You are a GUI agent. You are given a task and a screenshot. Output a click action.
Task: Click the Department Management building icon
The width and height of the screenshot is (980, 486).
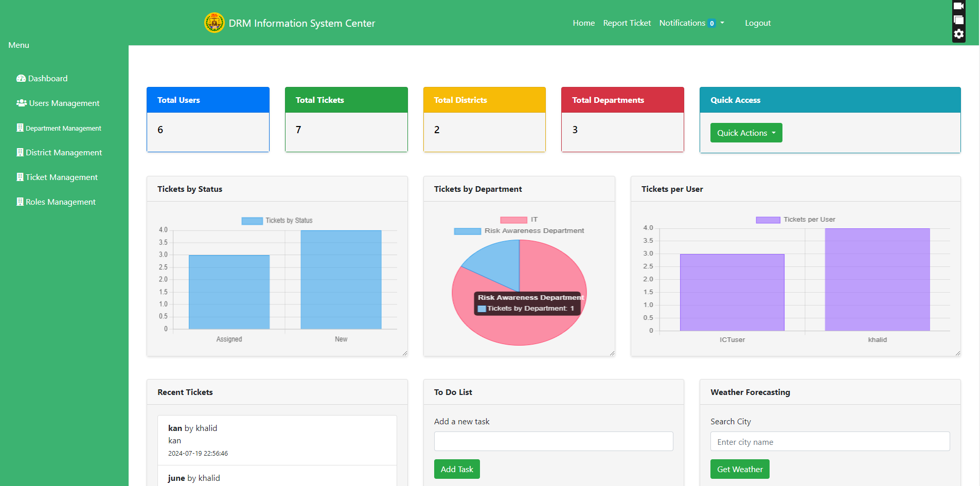click(20, 128)
